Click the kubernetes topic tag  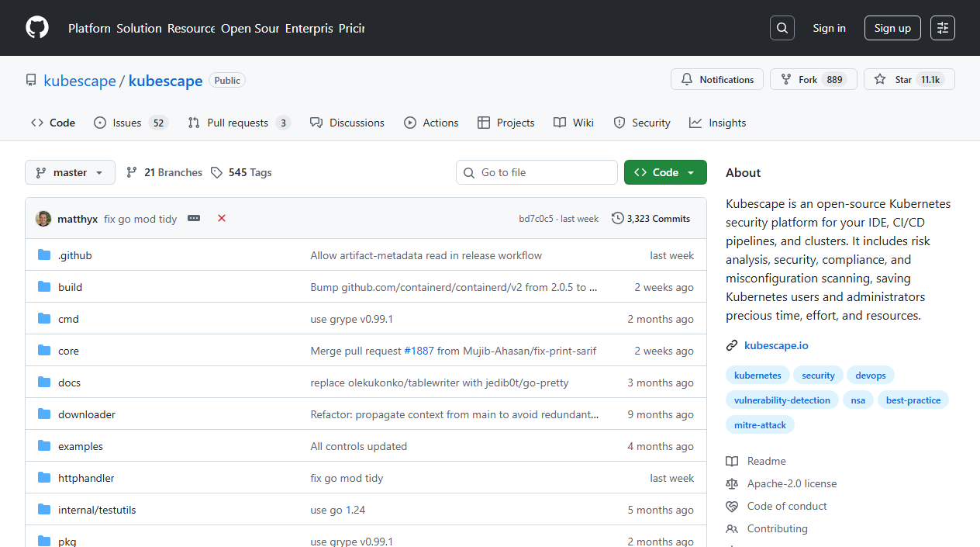pos(757,376)
